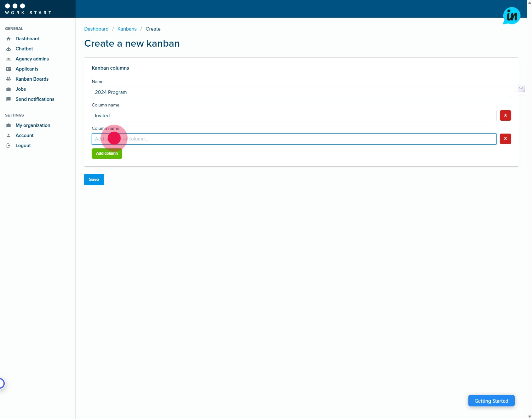
Task: Click the Invited column name field
Action: click(294, 116)
